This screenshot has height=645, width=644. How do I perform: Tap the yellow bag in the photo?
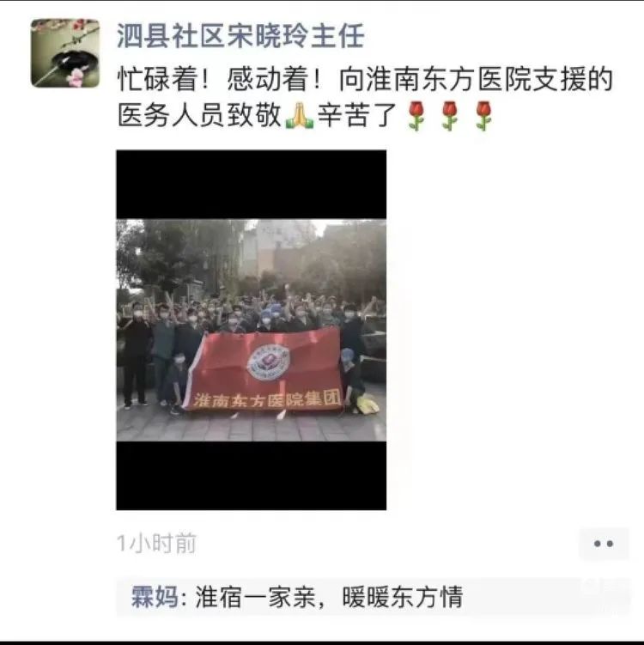[368, 404]
